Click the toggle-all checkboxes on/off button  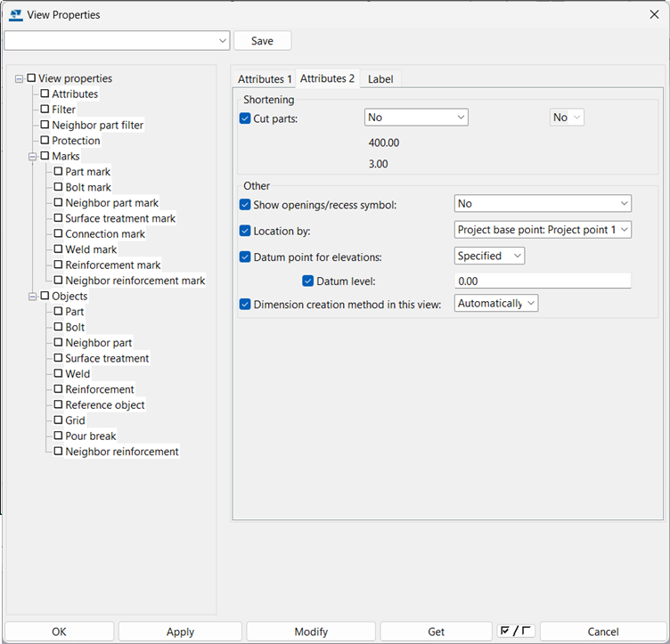(x=517, y=632)
